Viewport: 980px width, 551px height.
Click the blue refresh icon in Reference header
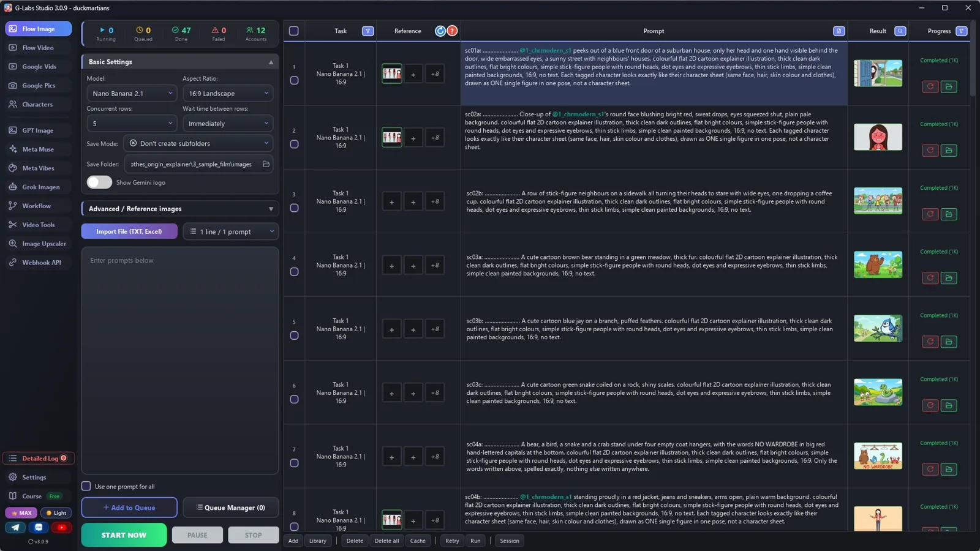click(440, 31)
